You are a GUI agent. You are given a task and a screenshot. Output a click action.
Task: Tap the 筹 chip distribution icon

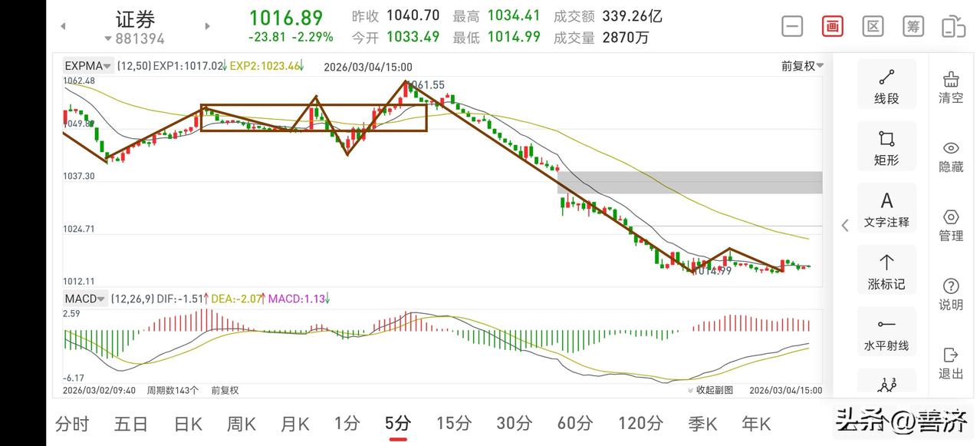[913, 26]
